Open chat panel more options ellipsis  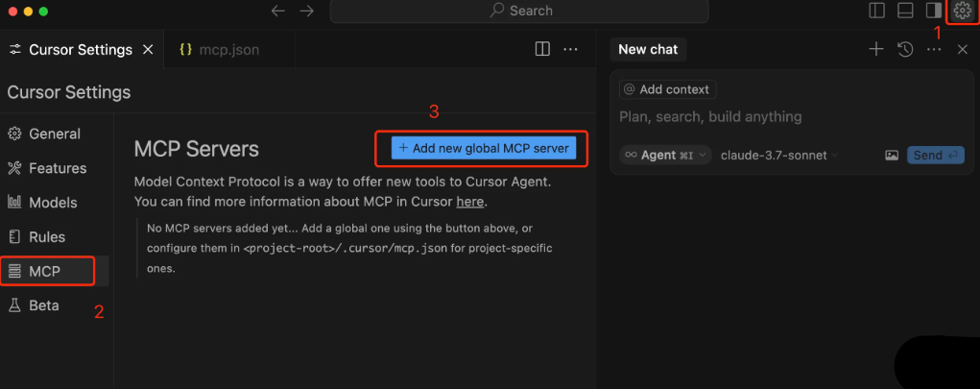(934, 49)
